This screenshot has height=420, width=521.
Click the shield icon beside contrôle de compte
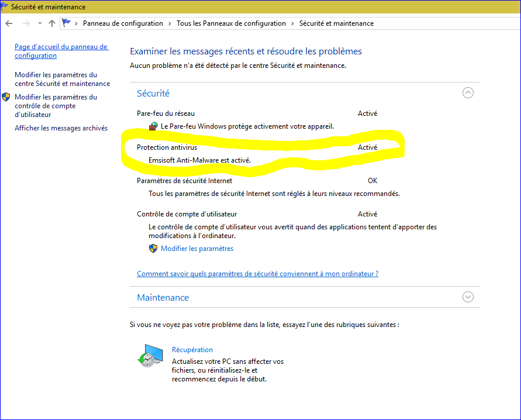coord(6,97)
